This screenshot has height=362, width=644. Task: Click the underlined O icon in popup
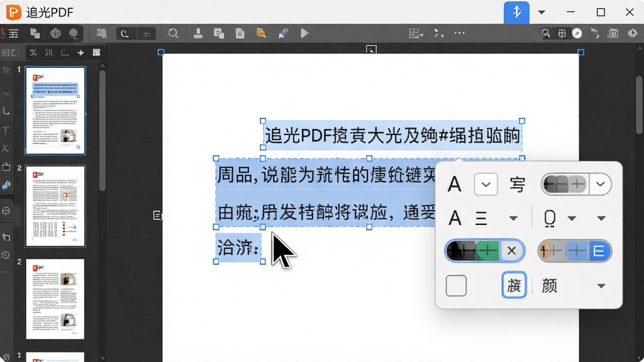coord(550,218)
